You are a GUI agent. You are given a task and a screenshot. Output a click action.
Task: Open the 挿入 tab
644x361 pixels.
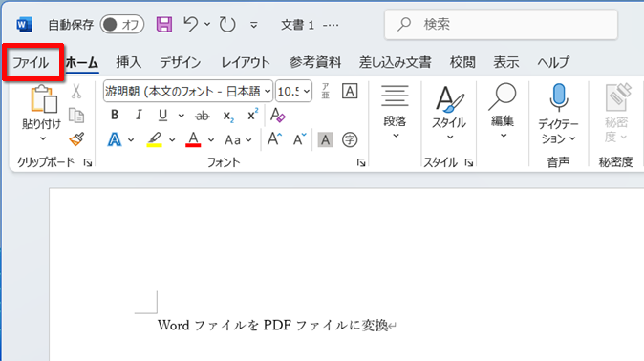click(x=129, y=62)
